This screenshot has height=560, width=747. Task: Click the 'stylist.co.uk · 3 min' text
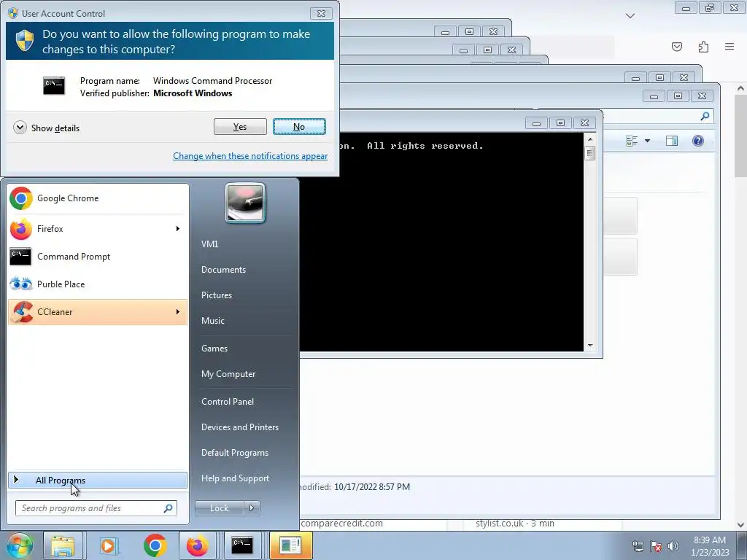coord(514,524)
